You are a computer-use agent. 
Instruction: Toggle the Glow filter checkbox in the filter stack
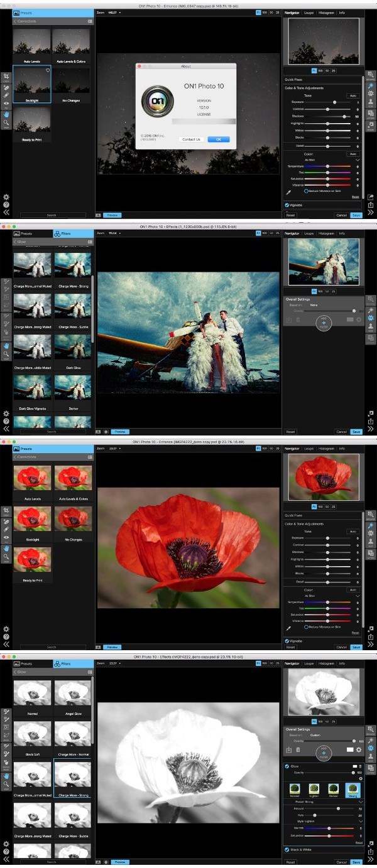[x=287, y=766]
